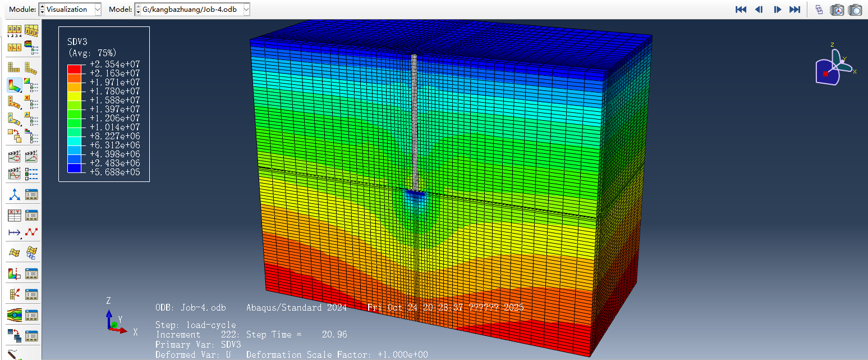Open Animation Options list icon
This screenshot has width=868, height=360.
[x=31, y=174]
